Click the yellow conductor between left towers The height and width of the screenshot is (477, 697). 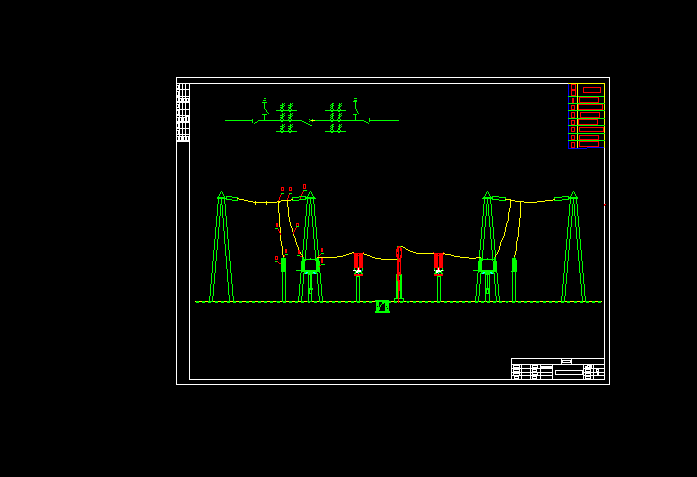[266, 201]
